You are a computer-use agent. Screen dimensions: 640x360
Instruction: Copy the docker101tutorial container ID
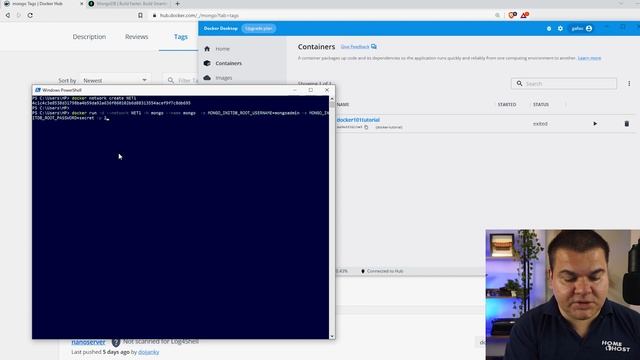click(366, 127)
